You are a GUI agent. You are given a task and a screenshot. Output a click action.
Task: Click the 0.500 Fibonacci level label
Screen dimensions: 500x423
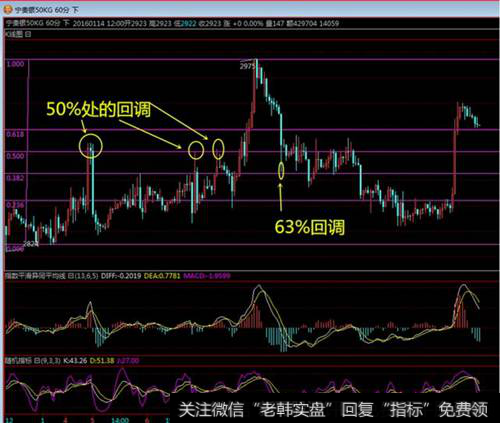(15, 156)
